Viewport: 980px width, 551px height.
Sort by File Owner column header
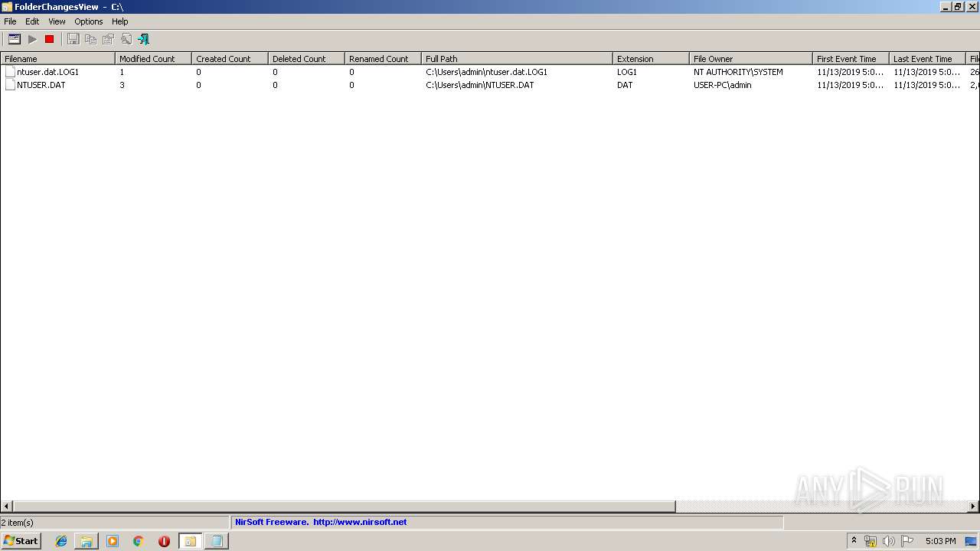[x=751, y=58]
